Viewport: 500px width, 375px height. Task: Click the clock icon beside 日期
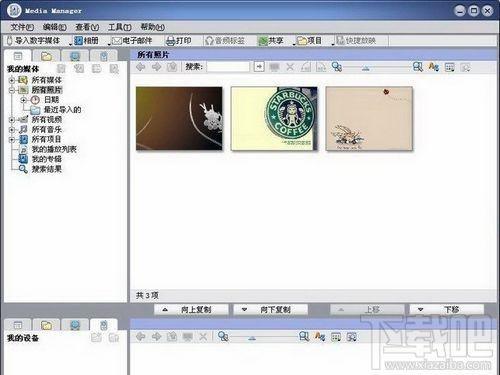point(35,100)
